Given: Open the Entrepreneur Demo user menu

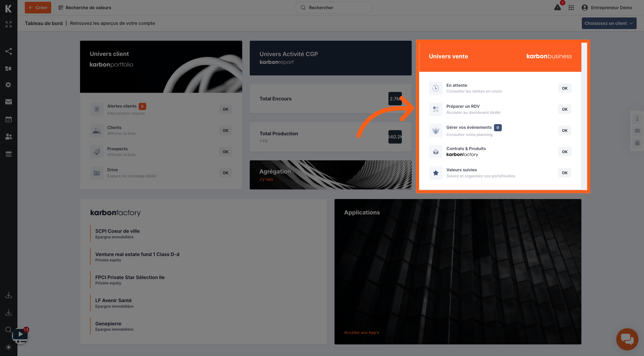Looking at the screenshot, I should 607,8.
